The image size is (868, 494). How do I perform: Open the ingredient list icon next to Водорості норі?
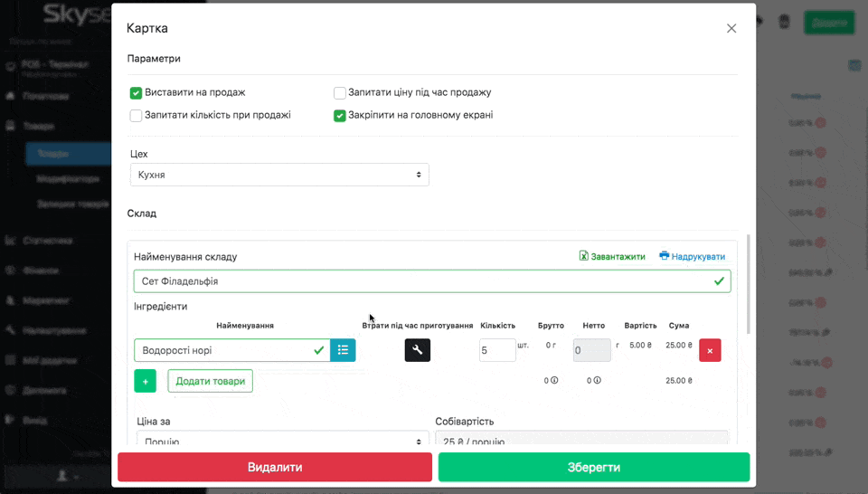pyautogui.click(x=344, y=350)
